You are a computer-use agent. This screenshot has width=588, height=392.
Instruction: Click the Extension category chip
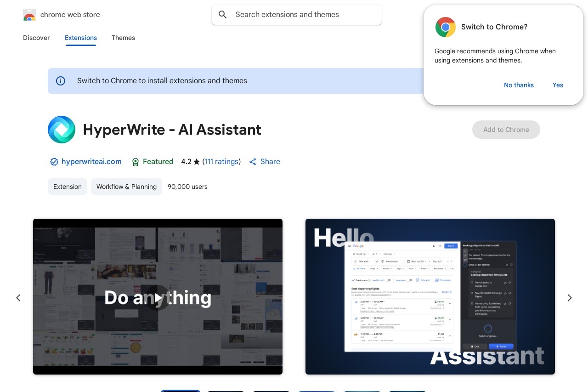[x=68, y=187]
